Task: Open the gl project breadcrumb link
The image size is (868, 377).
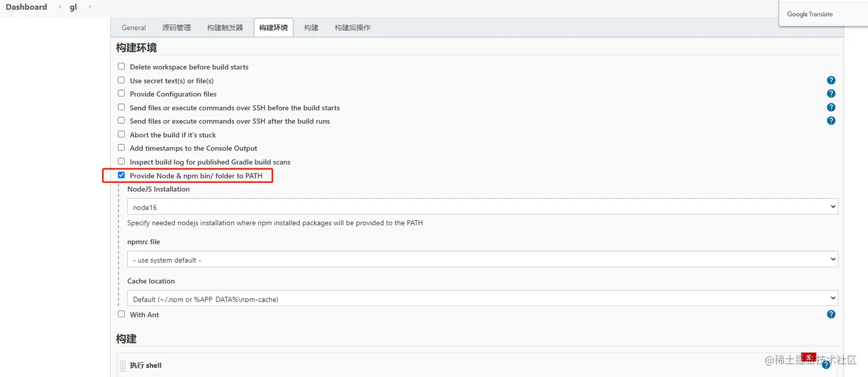Action: [73, 7]
